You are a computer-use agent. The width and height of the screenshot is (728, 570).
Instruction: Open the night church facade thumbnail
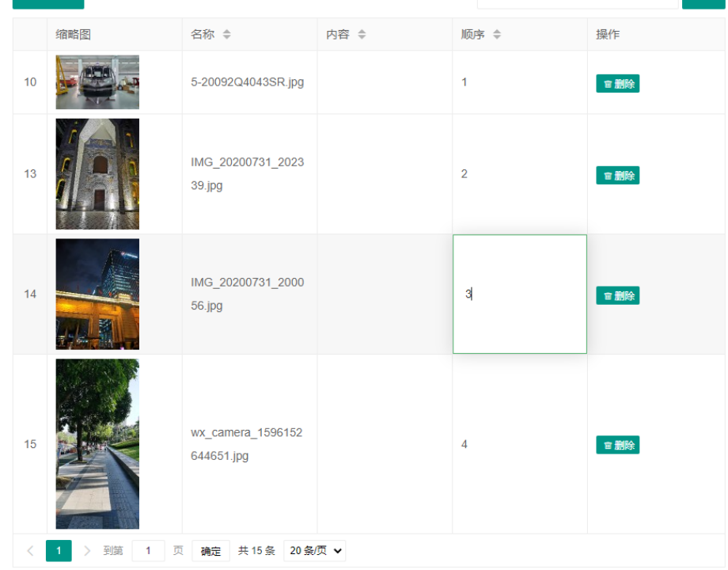pyautogui.click(x=97, y=174)
